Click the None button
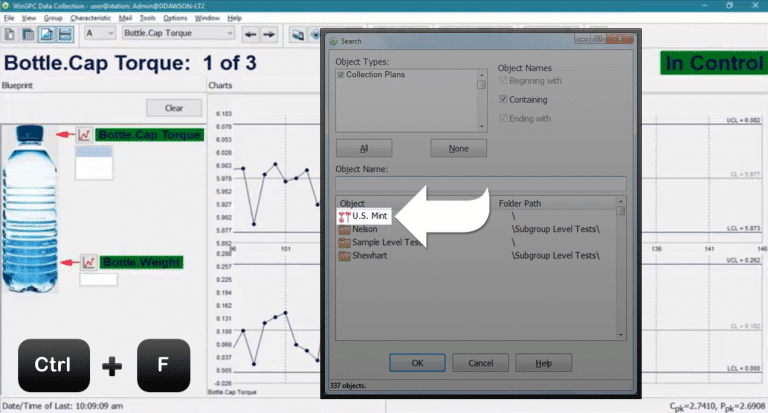 click(x=458, y=148)
